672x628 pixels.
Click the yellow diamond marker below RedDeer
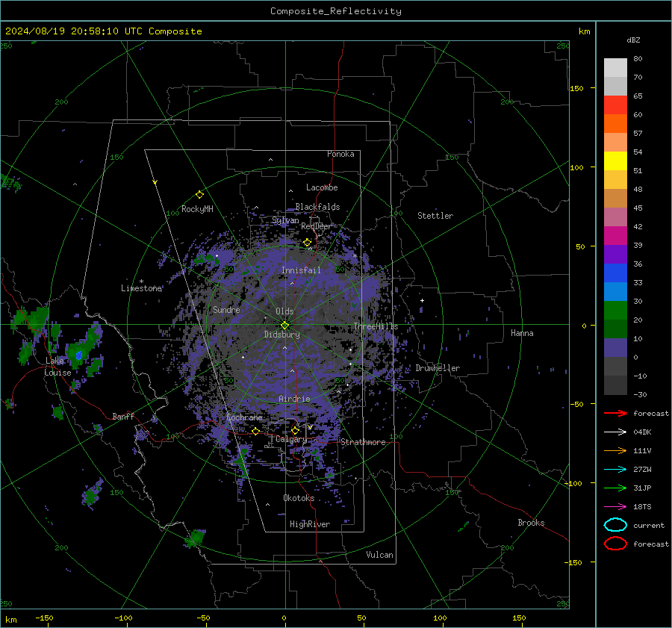click(x=307, y=243)
